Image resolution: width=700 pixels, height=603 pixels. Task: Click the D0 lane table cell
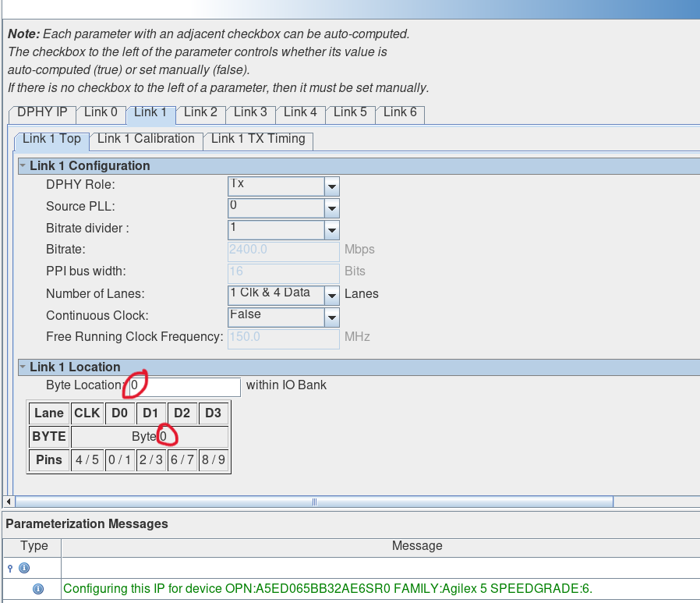[119, 413]
